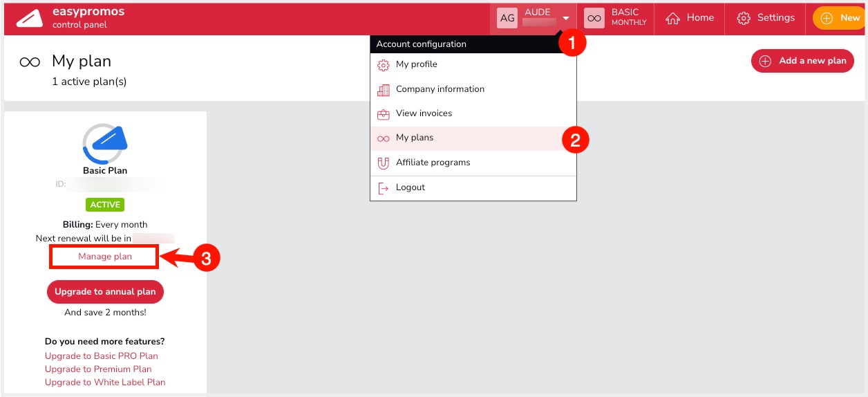Viewport: 868px width, 397px height.
Task: Click the easypromos logo icon
Action: 30,18
